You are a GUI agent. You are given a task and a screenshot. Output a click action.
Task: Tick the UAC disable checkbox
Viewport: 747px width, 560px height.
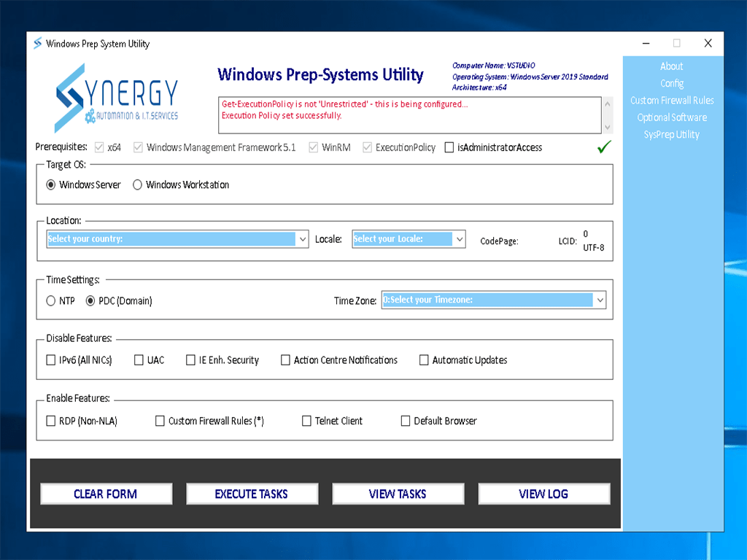[x=139, y=360]
